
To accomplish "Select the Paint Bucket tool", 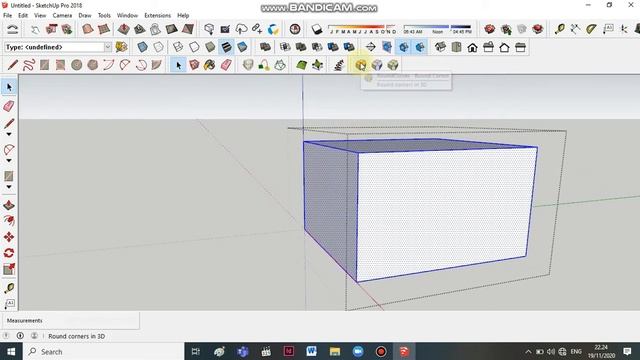I will (210, 65).
